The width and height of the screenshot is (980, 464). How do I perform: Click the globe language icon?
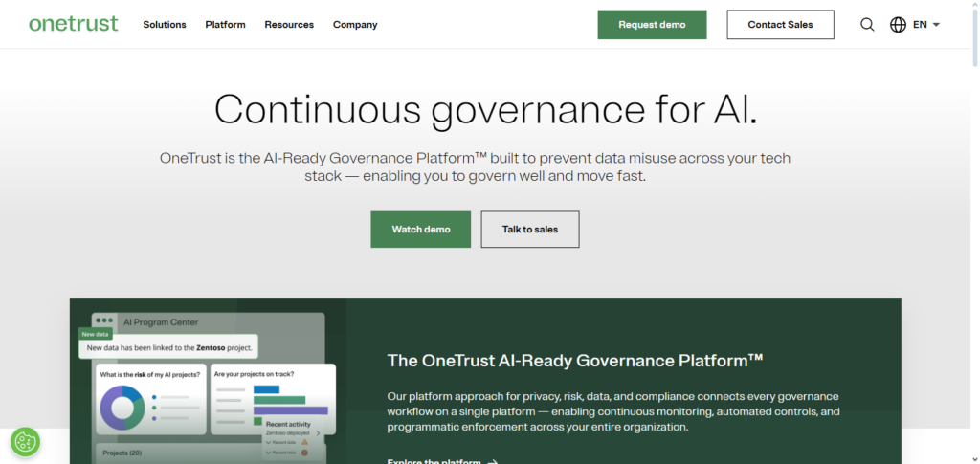pyautogui.click(x=898, y=25)
